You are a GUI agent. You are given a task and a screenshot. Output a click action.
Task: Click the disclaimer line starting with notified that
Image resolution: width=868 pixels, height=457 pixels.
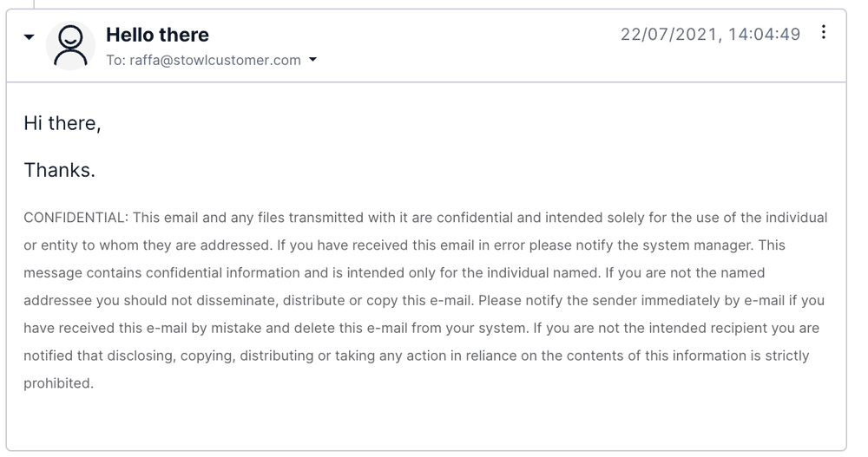[416, 356]
